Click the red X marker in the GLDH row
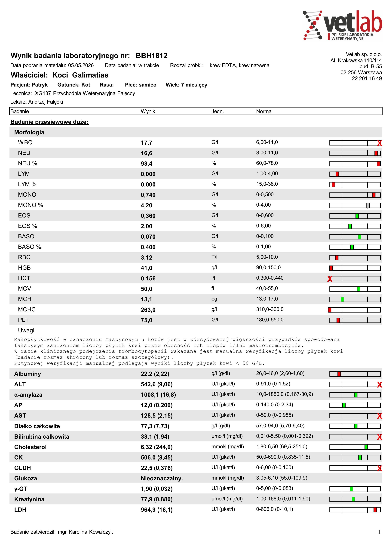 [380, 468]
